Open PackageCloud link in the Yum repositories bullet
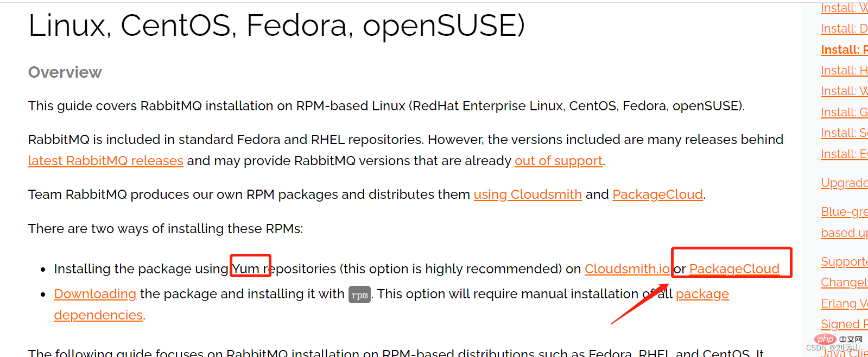868x357 pixels. click(x=734, y=269)
